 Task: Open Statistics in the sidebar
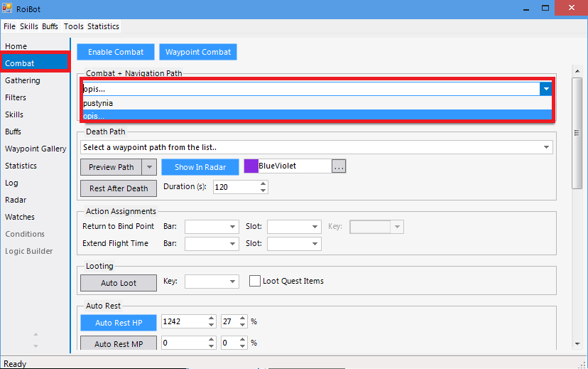pyautogui.click(x=21, y=166)
